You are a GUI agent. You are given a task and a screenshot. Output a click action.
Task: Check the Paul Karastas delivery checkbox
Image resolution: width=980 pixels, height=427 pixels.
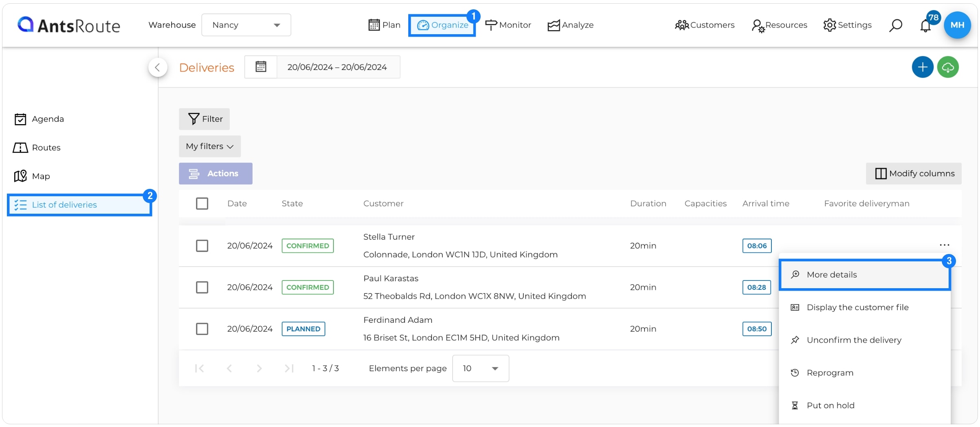pyautogui.click(x=202, y=287)
